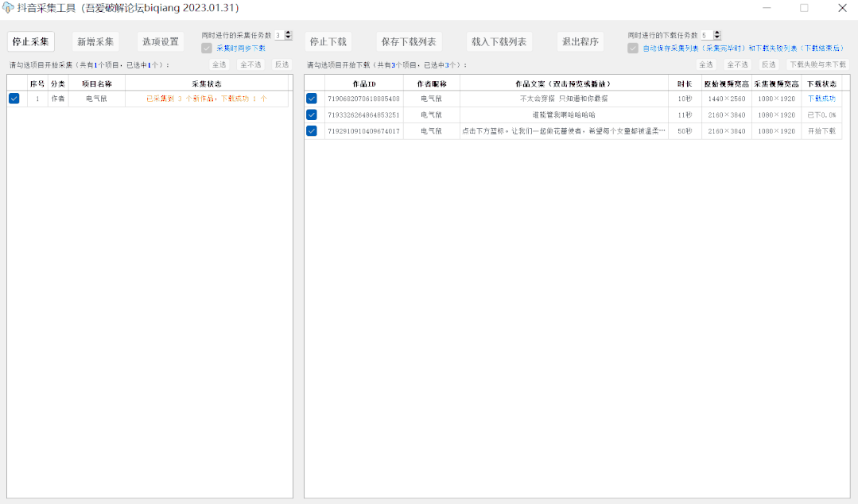Click the 时长 column header
The image size is (858, 504).
click(685, 83)
